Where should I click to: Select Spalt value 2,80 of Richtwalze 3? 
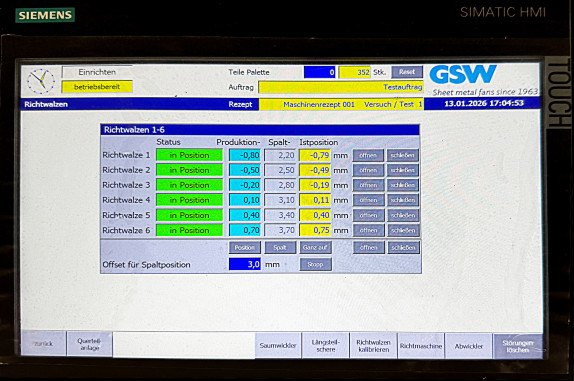click(280, 185)
